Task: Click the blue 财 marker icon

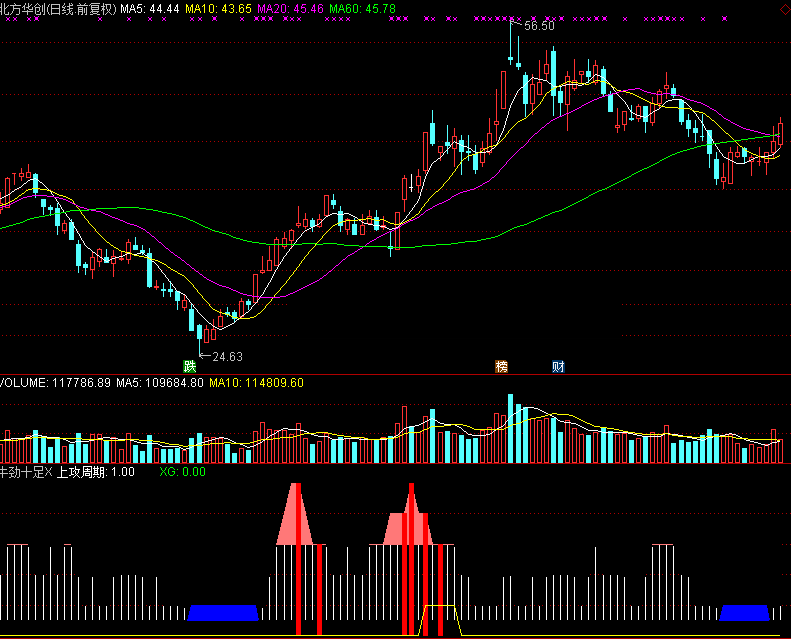Action: pyautogui.click(x=557, y=366)
